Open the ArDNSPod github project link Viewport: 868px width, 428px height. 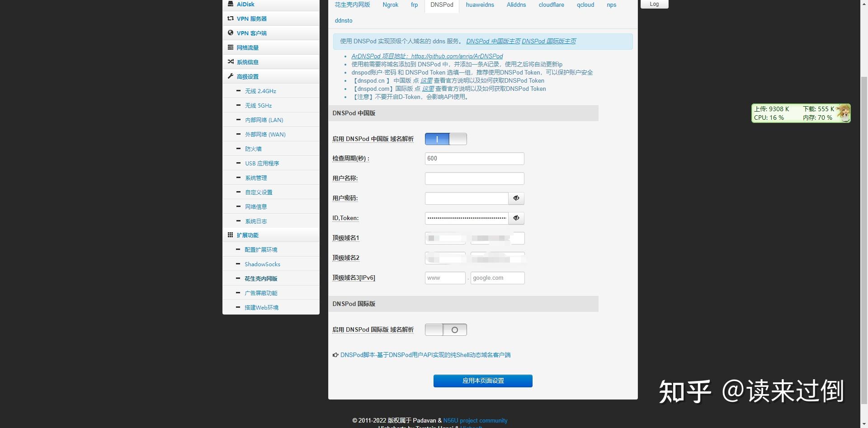(427, 56)
